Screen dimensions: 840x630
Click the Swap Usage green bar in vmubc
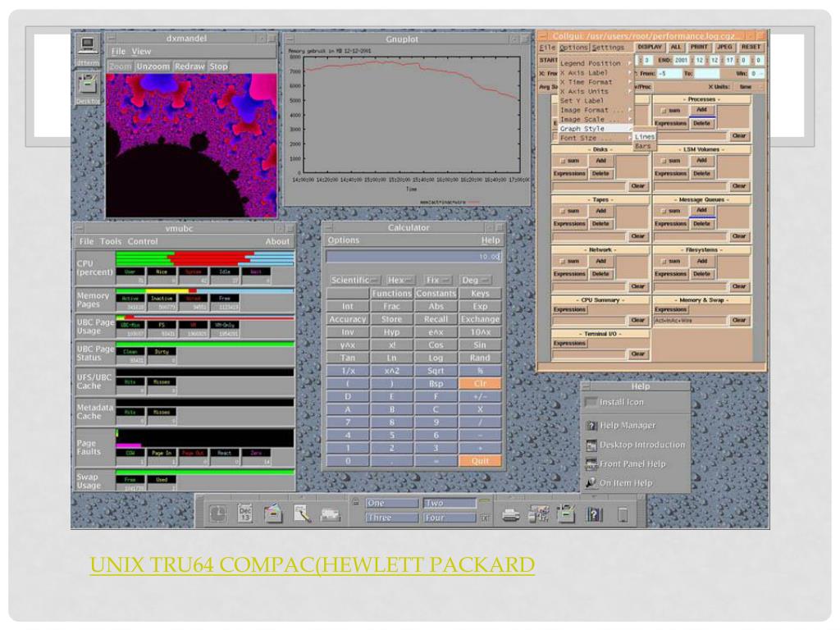pos(204,472)
